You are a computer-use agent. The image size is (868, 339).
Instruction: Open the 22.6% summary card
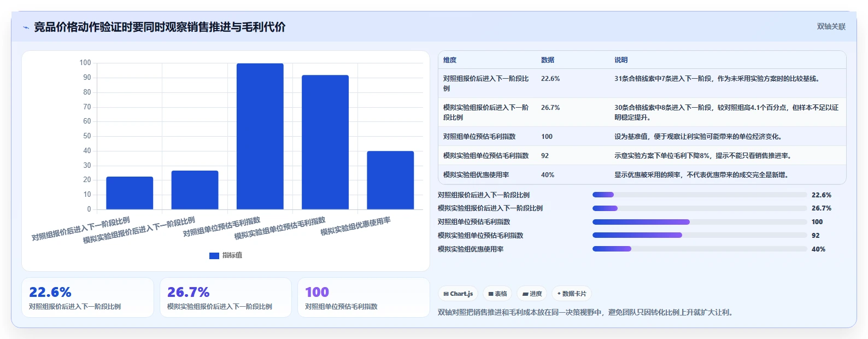point(88,297)
